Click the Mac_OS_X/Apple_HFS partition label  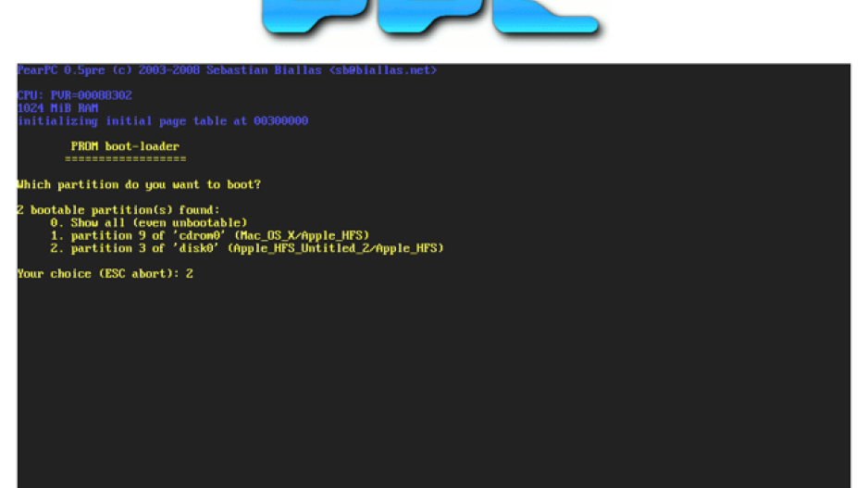tap(302, 235)
